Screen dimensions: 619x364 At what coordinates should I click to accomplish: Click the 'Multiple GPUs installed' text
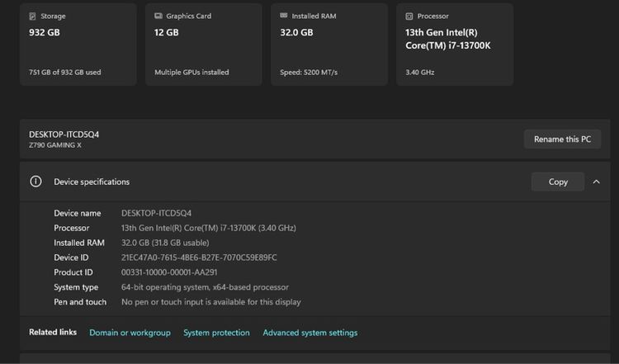[191, 73]
